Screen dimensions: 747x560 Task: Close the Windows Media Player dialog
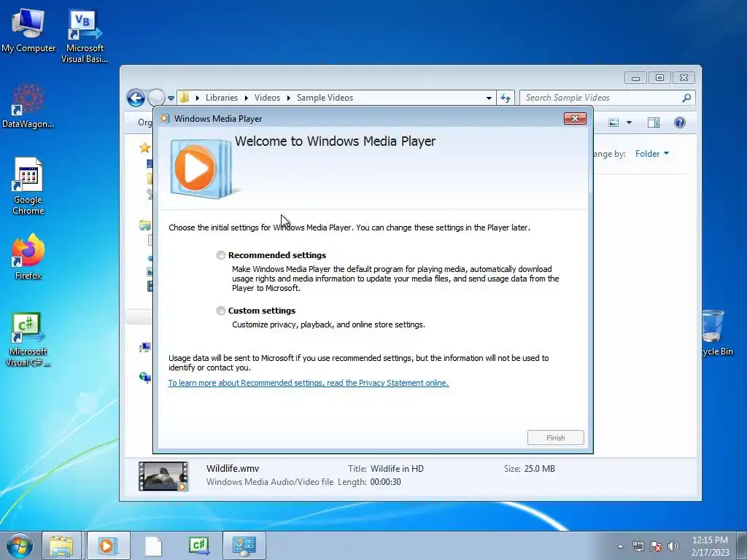click(x=575, y=119)
